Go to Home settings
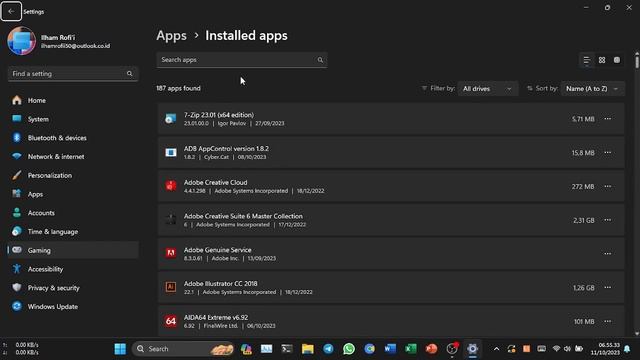Image resolution: width=640 pixels, height=360 pixels. [x=73, y=100]
